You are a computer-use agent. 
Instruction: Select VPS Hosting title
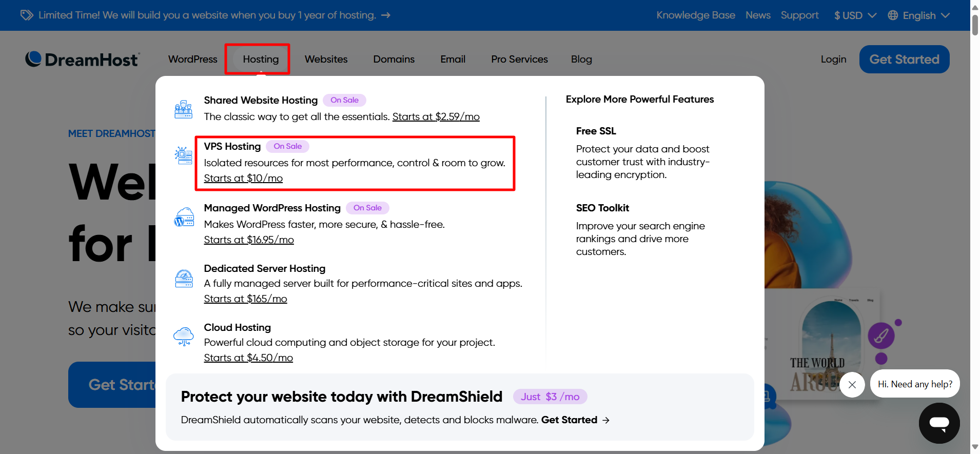tap(232, 146)
